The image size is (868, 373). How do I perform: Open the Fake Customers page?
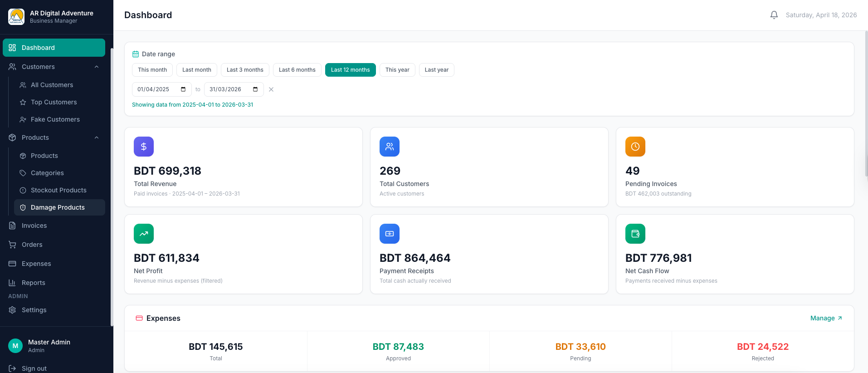click(x=59, y=119)
